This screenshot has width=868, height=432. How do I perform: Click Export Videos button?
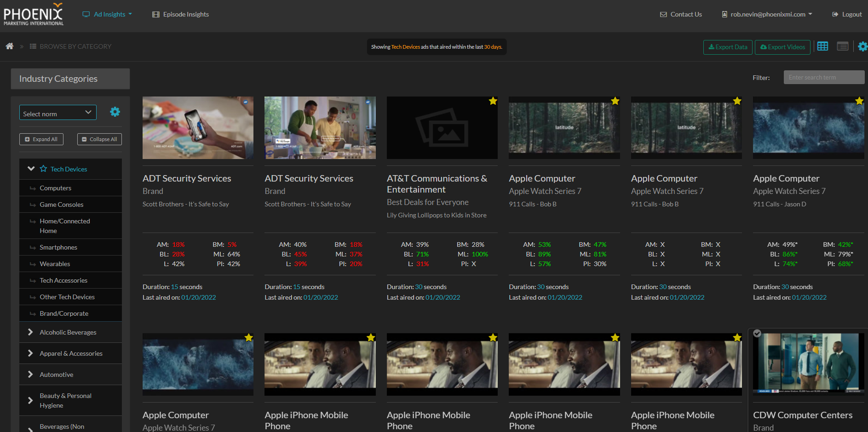coord(782,47)
